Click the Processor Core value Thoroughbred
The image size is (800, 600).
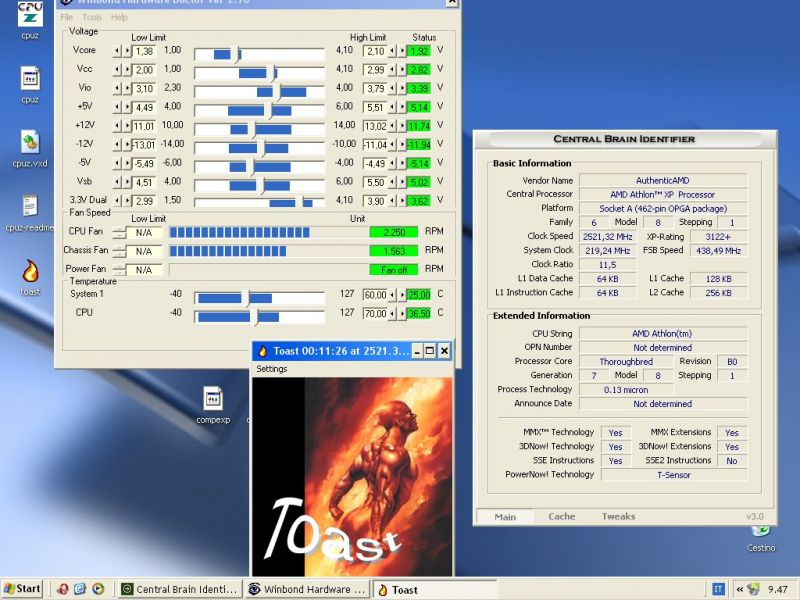point(626,361)
